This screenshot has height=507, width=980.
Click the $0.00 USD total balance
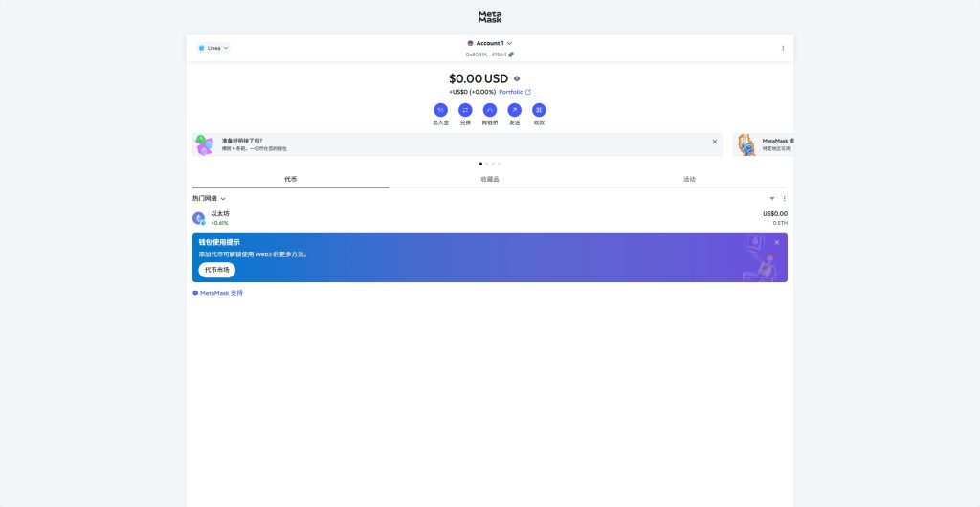[x=479, y=78]
